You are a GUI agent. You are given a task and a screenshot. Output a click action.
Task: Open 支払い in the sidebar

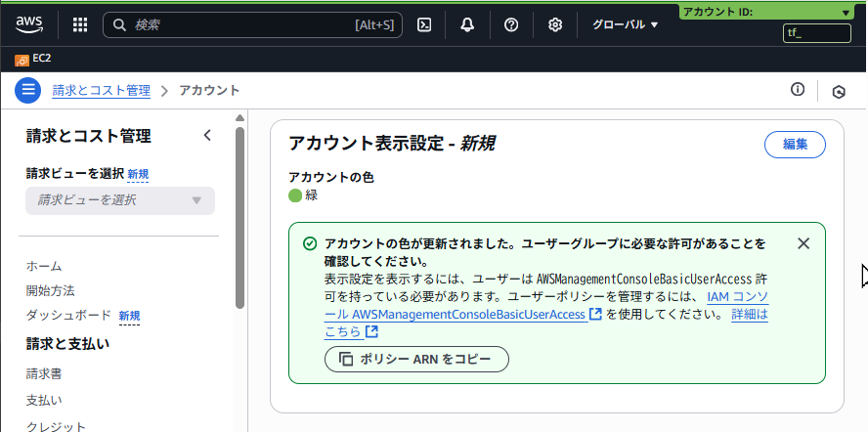point(44,400)
